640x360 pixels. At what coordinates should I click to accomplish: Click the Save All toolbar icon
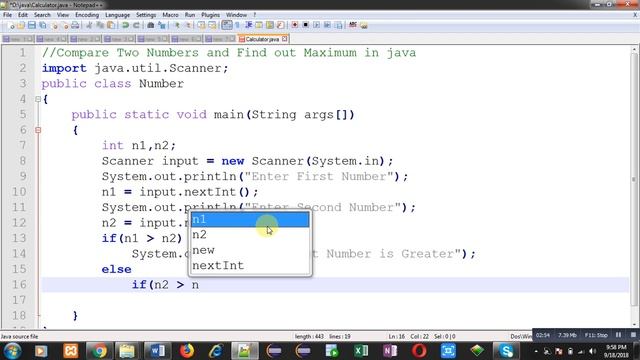(x=42, y=25)
